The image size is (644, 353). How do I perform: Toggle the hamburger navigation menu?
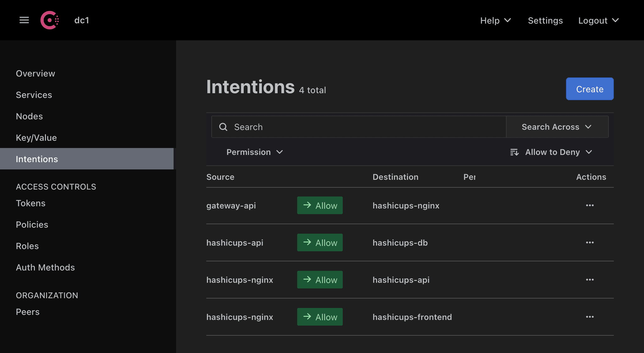(24, 20)
